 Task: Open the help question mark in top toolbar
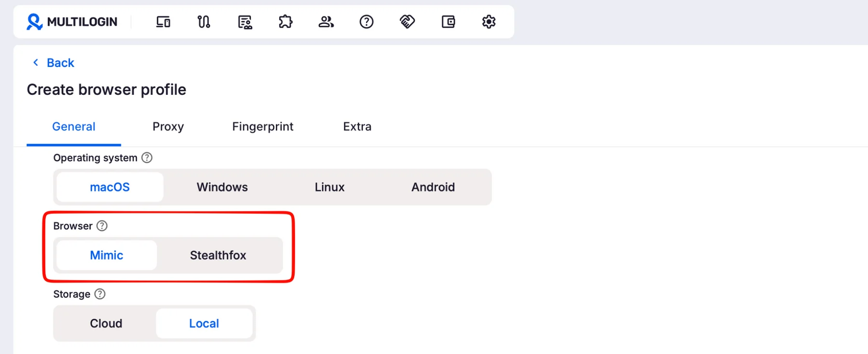[366, 22]
